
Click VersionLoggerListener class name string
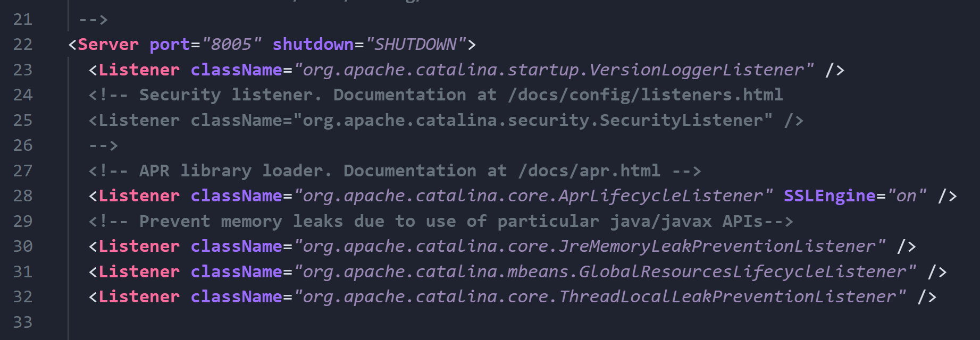pos(553,70)
